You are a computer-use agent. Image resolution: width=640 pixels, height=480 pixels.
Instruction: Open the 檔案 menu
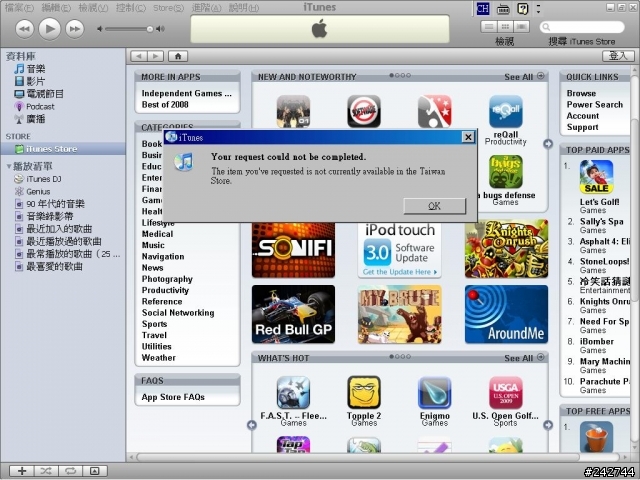[x=19, y=7]
